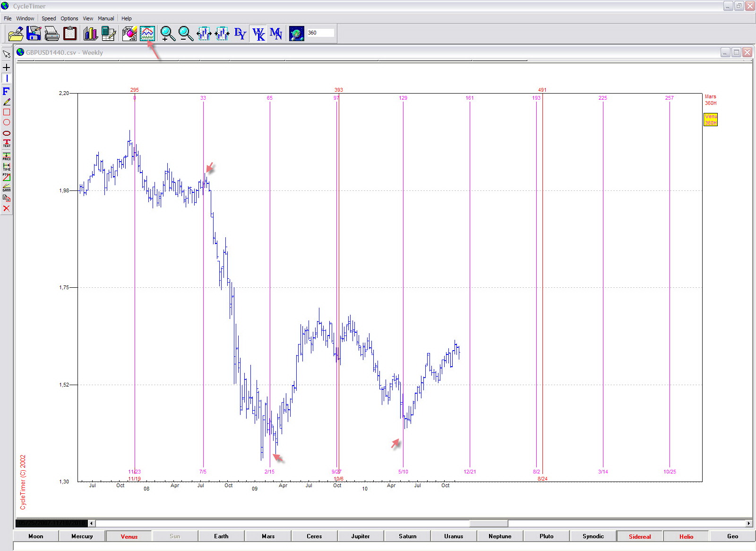Click the horizontal scrollbar right arrow
The height and width of the screenshot is (551, 756).
click(748, 523)
